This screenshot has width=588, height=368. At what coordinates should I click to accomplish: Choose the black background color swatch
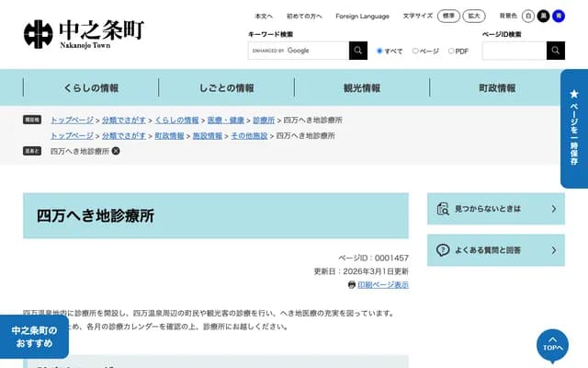click(543, 17)
